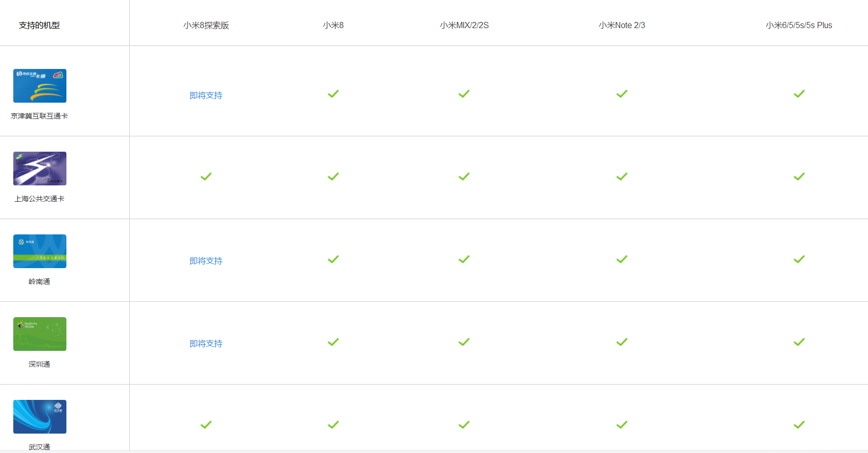Screen dimensions: 868x453
Task: Click the 深圳通 card image
Action: (40, 334)
